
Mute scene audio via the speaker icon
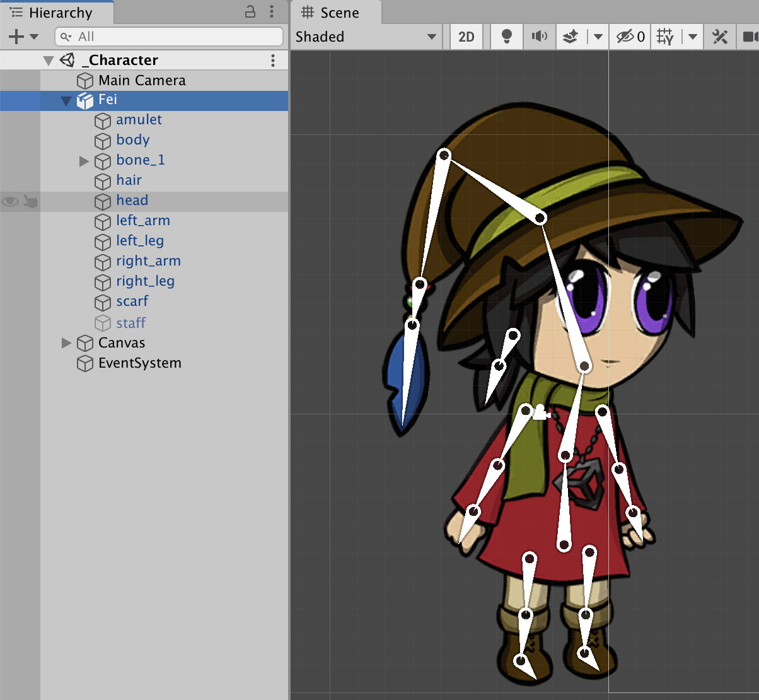point(539,36)
